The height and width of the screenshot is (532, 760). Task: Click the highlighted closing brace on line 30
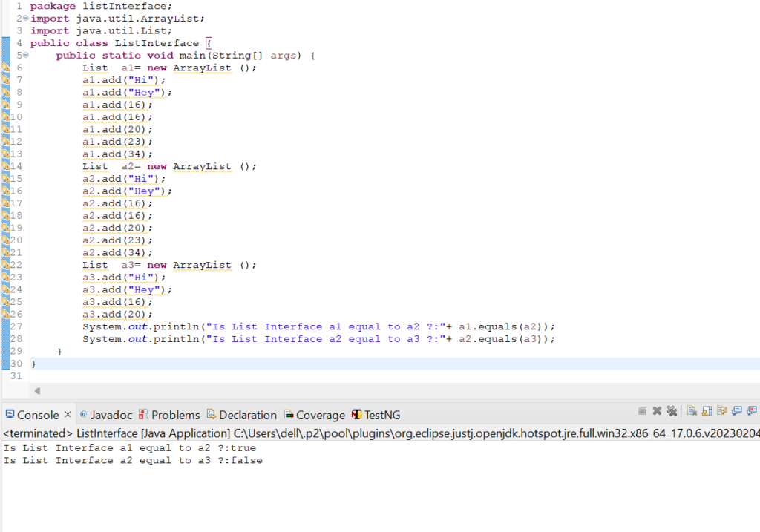(x=33, y=364)
